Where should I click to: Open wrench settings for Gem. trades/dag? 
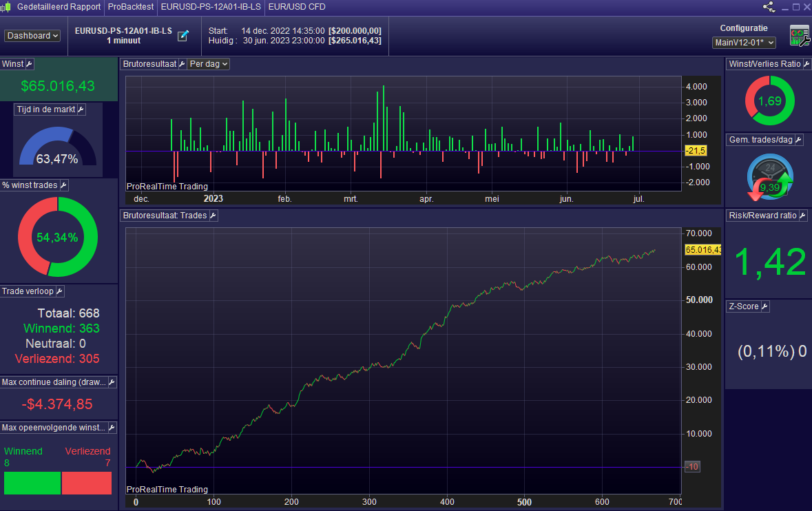point(798,140)
